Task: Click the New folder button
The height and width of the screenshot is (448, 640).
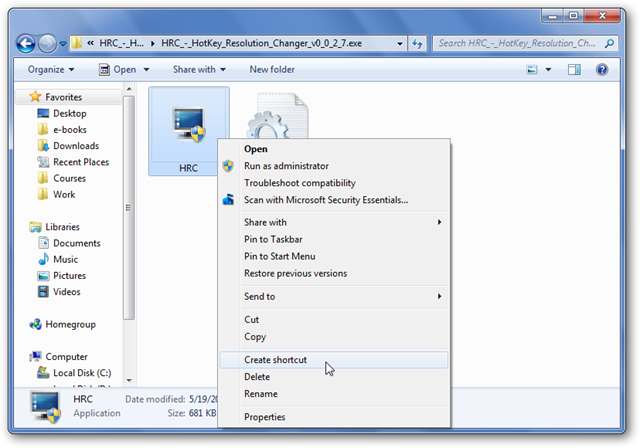Action: coord(272,69)
